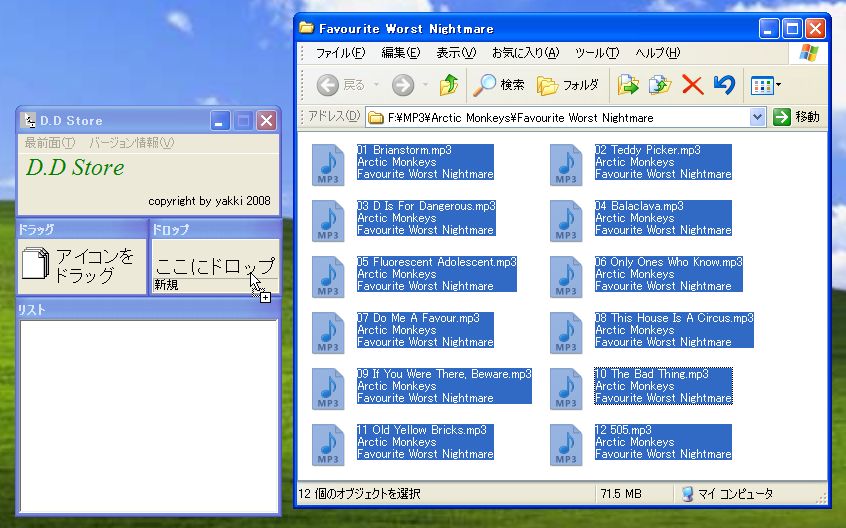
Task: Open the お気に入り(A) menu
Action: [526, 53]
